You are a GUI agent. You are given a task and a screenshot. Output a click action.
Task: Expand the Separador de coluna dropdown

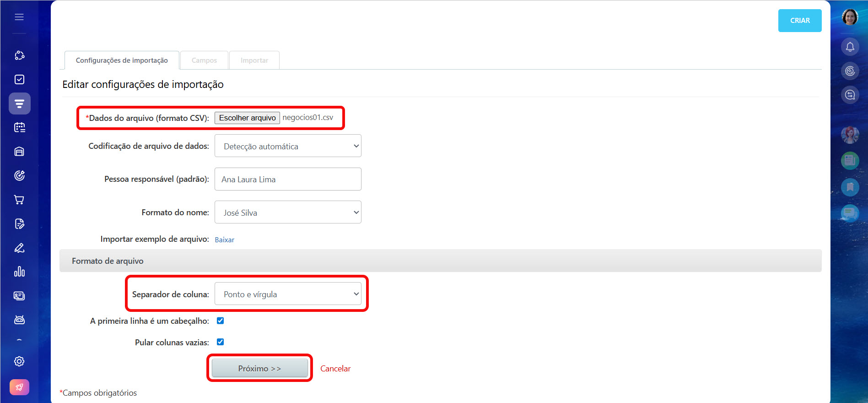(x=288, y=294)
